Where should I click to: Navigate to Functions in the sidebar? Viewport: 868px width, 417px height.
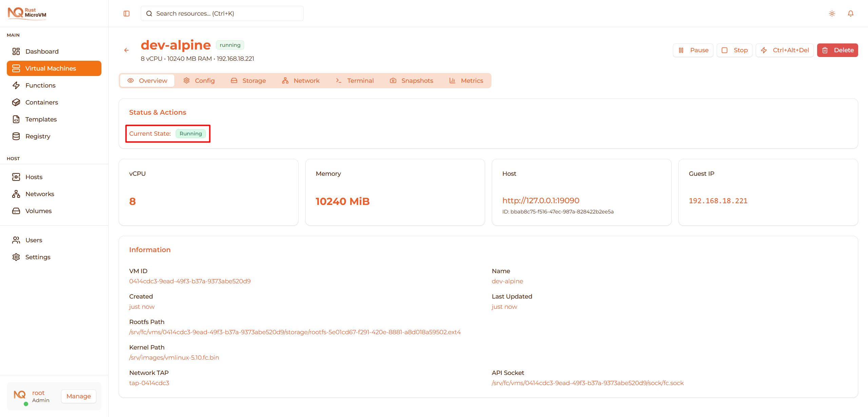pyautogui.click(x=41, y=85)
